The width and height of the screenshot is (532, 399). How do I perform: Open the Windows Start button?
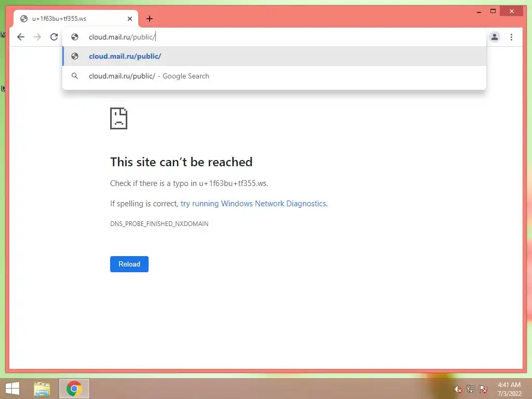click(x=12, y=389)
